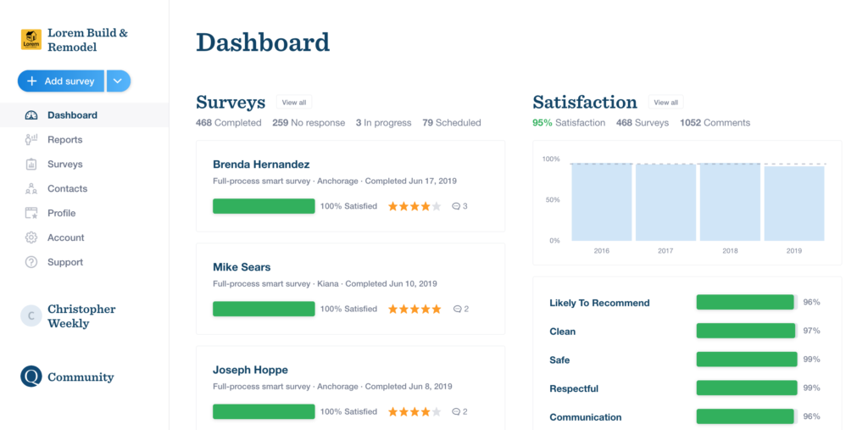Click the 3 In progress count
Image resolution: width=868 pixels, height=430 pixels.
tap(384, 123)
